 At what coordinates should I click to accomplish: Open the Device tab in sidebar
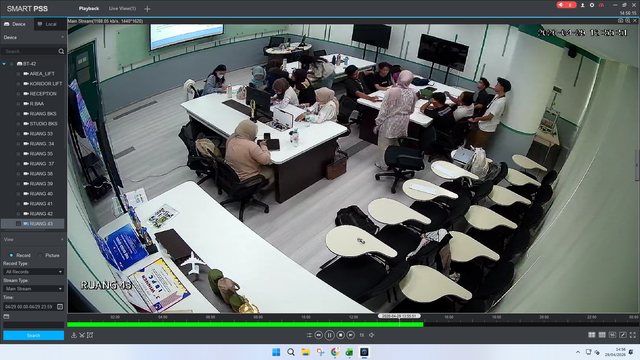coord(16,24)
